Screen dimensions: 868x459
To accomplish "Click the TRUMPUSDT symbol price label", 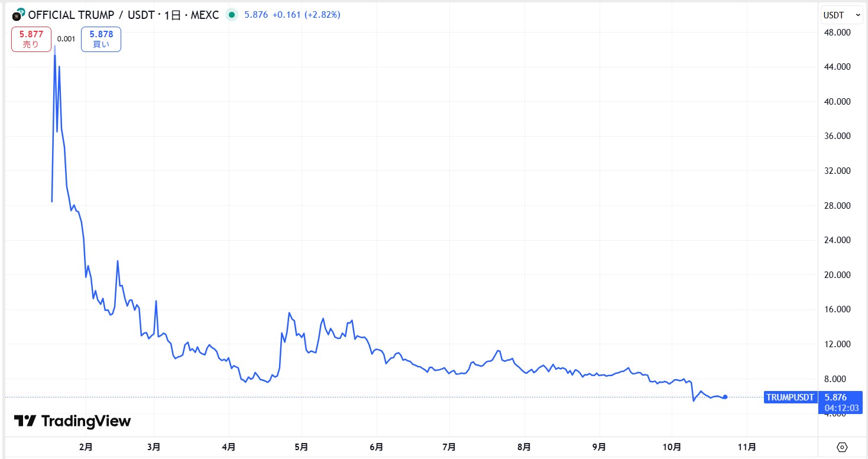I will coord(789,397).
